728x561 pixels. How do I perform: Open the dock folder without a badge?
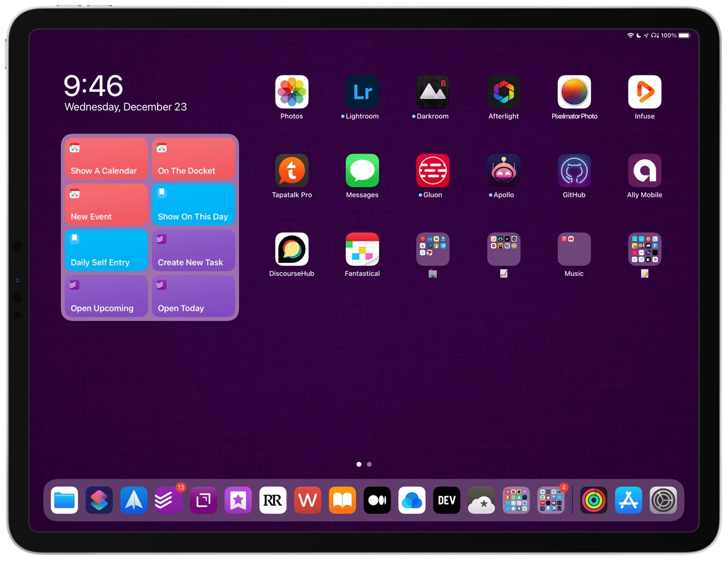(x=516, y=500)
